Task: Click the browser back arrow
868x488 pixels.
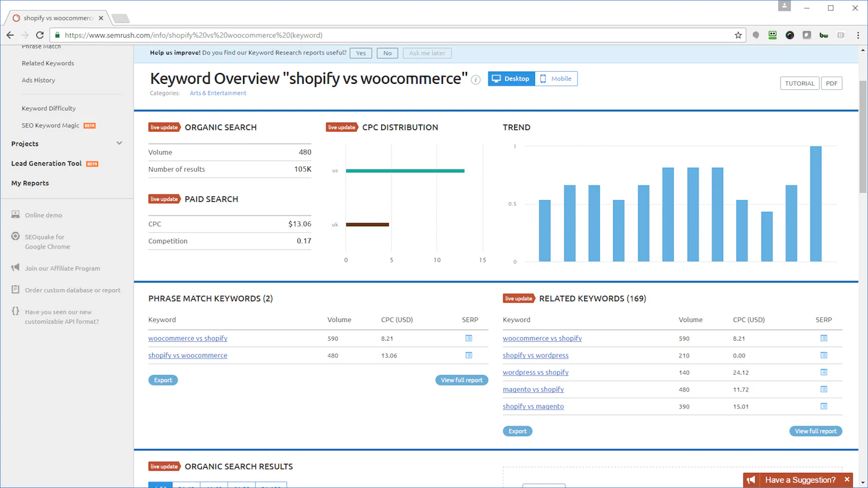Action: 10,35
